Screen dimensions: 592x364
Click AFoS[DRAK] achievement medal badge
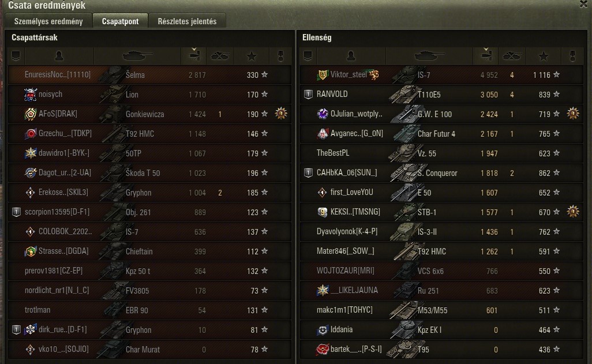tap(281, 113)
